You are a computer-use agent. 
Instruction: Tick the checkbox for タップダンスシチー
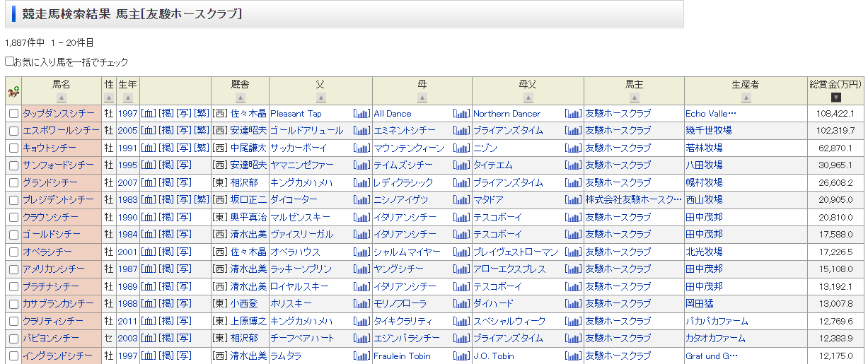[x=13, y=114]
